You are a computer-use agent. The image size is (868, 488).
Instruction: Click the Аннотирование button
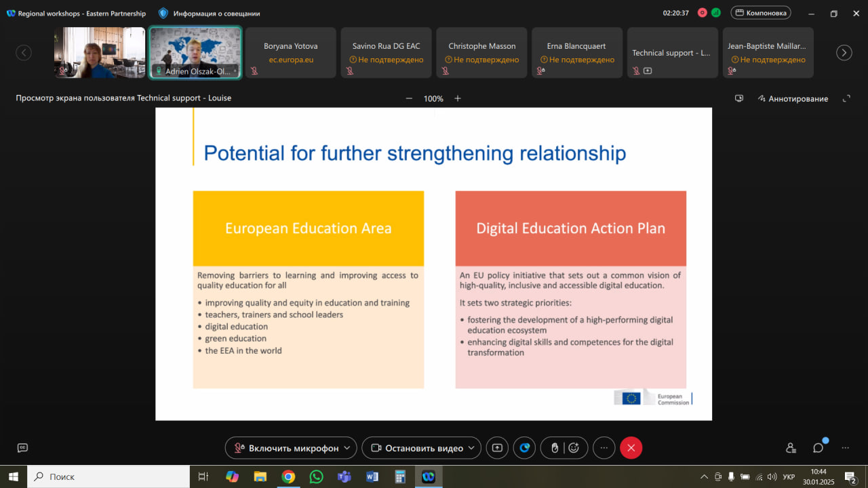coord(793,98)
